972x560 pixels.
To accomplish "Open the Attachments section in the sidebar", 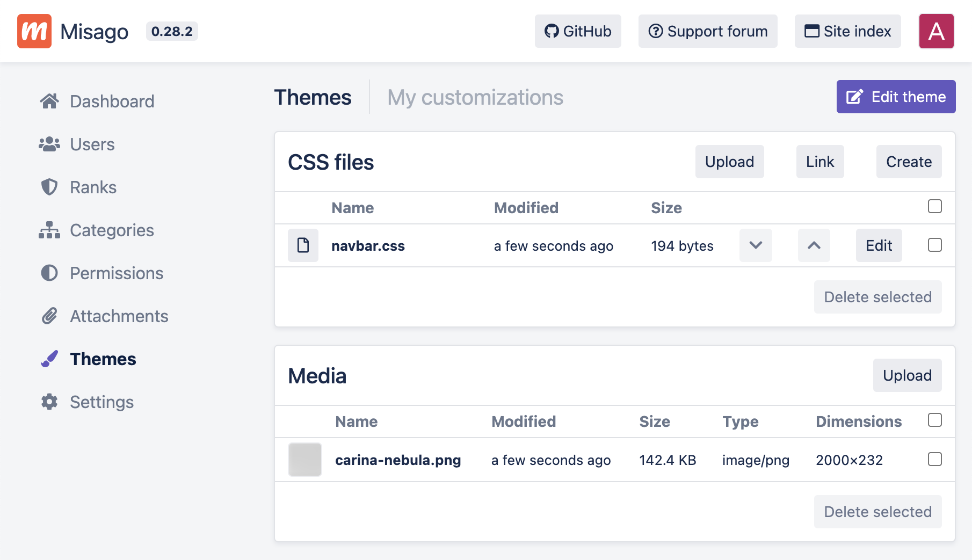I will [x=119, y=316].
